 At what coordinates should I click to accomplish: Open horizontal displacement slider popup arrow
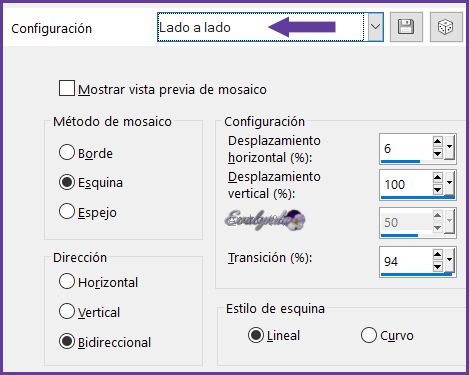tap(449, 148)
